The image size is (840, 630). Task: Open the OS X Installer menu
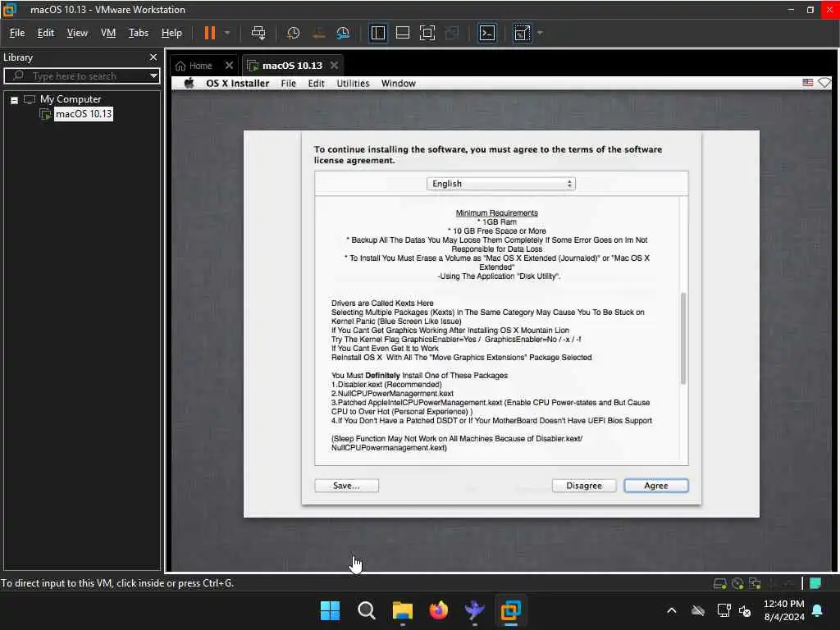[237, 83]
